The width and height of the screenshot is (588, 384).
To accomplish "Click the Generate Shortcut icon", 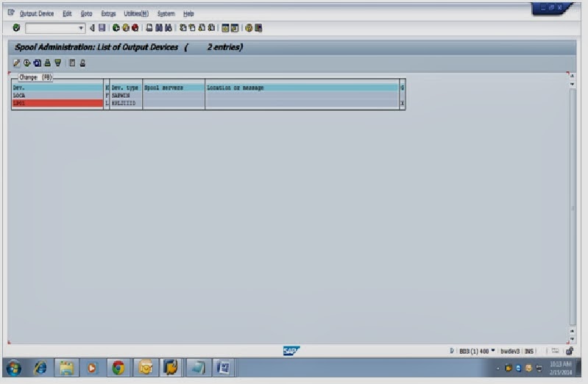I will pos(235,28).
